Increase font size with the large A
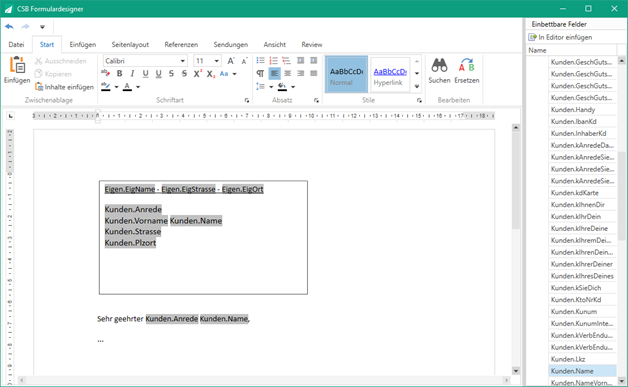This screenshot has width=628, height=387. [231, 61]
